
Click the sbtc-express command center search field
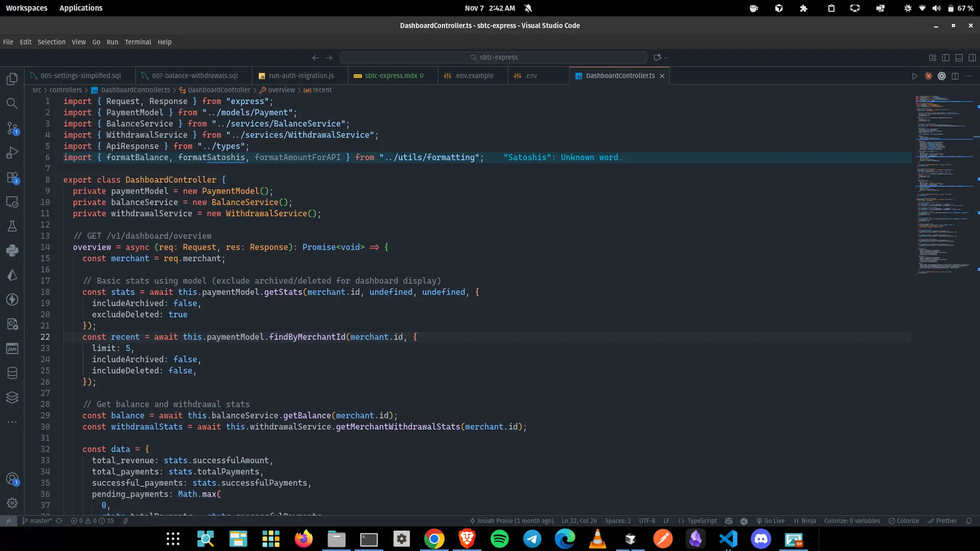493,58
